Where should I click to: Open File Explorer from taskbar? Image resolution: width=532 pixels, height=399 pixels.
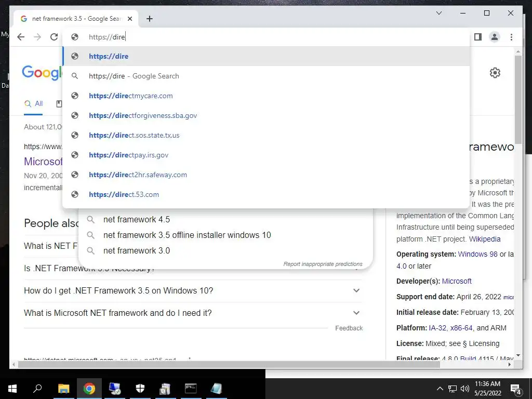(63, 389)
